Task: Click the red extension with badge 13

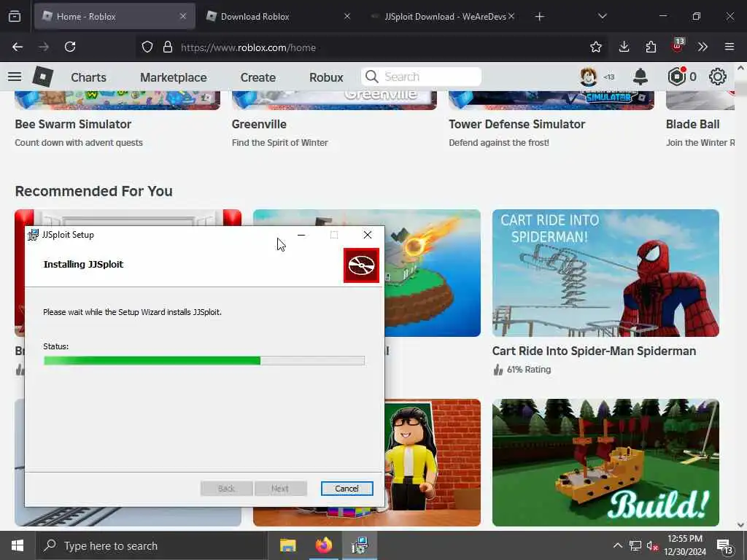Action: coord(678,46)
